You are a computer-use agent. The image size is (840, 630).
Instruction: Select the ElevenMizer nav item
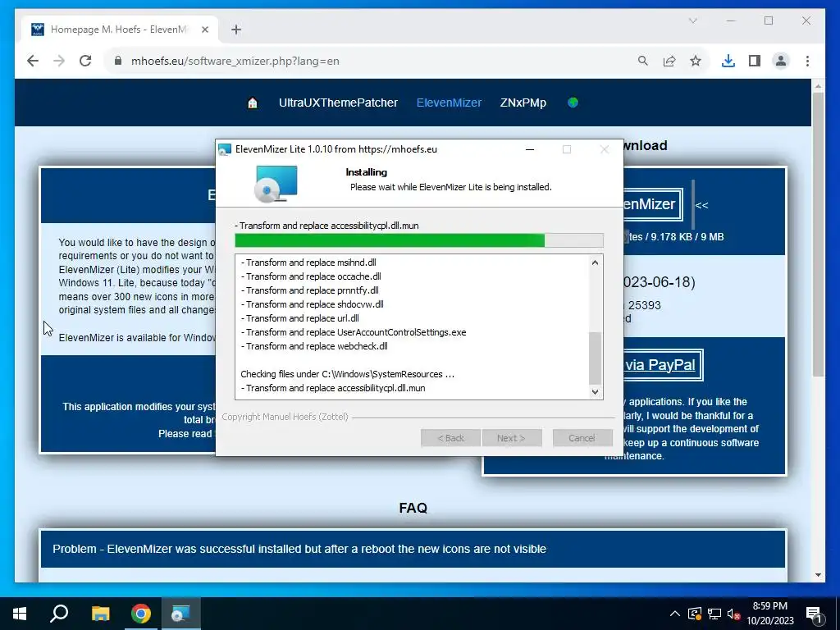[449, 103]
